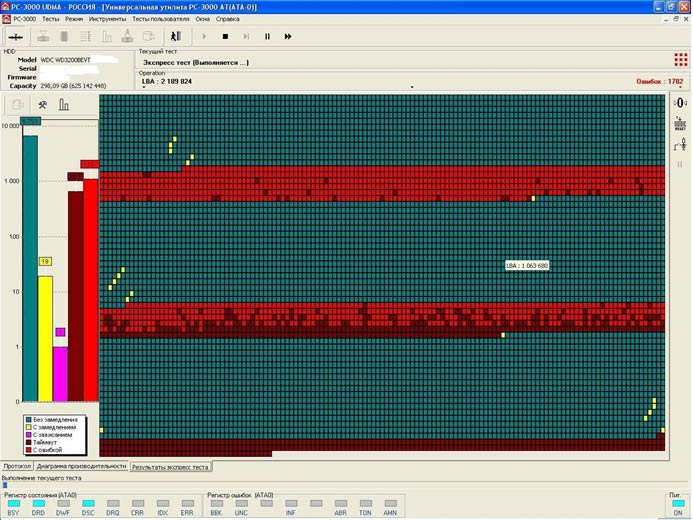This screenshot has width=693, height=520.
Task: Click the dark red 'Таймаут' legend swatch
Action: 29,442
